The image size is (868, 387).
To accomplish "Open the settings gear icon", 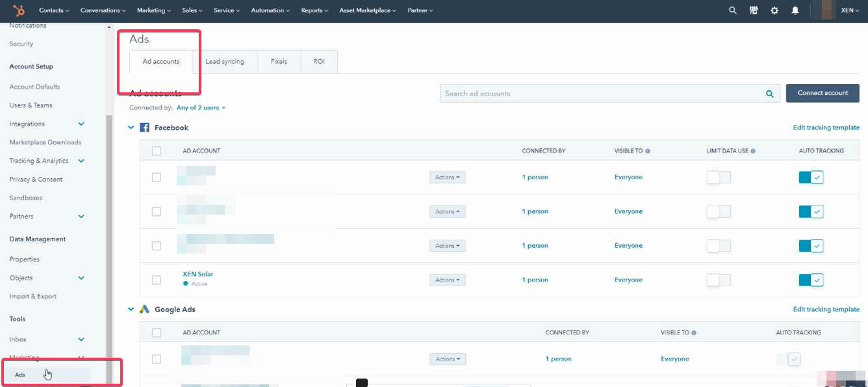I will tap(774, 10).
